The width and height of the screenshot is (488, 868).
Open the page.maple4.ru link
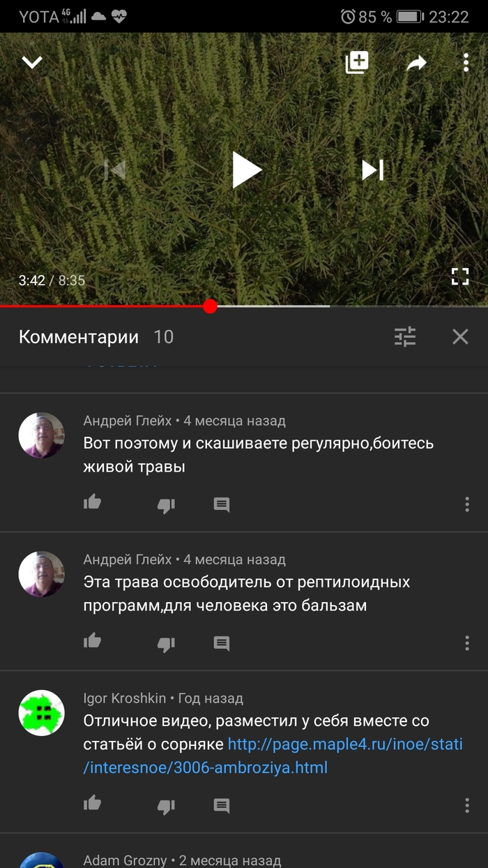[345, 756]
